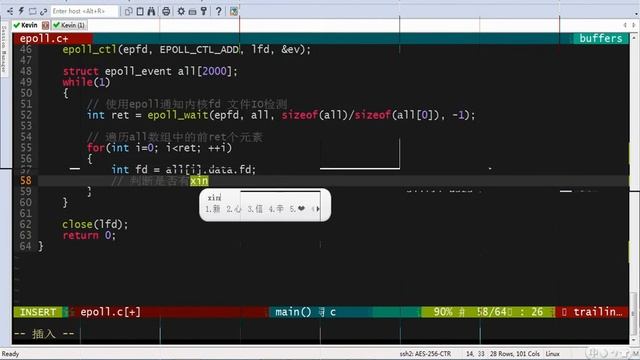This screenshot has height=360, width=640.
Task: Click the public key agent icon
Action: [204, 11]
